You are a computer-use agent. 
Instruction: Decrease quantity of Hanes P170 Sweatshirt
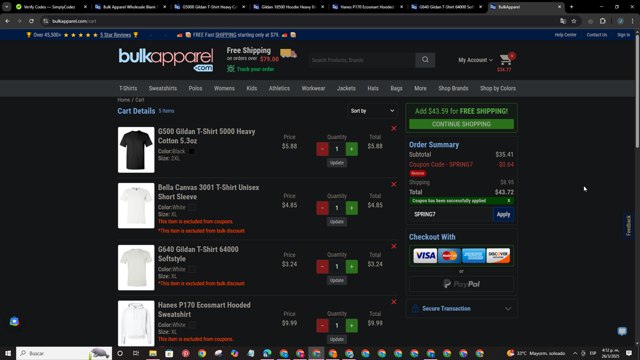coord(322,325)
